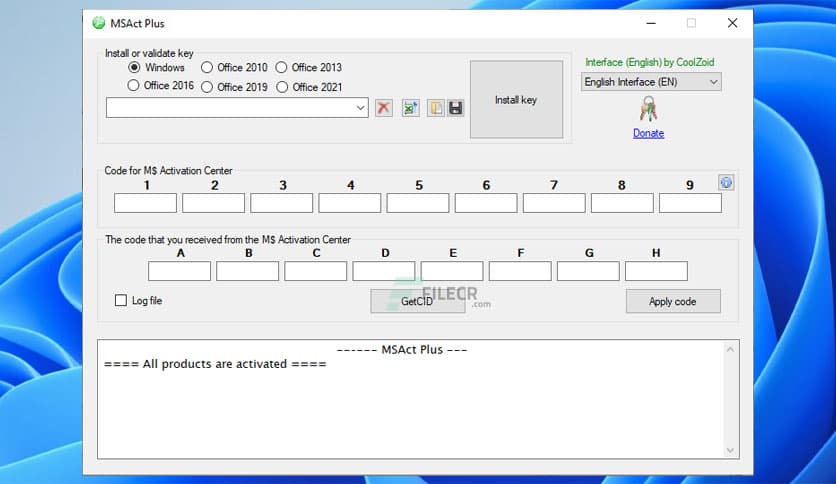
Task: Close the MSAct Plus window
Action: click(733, 23)
